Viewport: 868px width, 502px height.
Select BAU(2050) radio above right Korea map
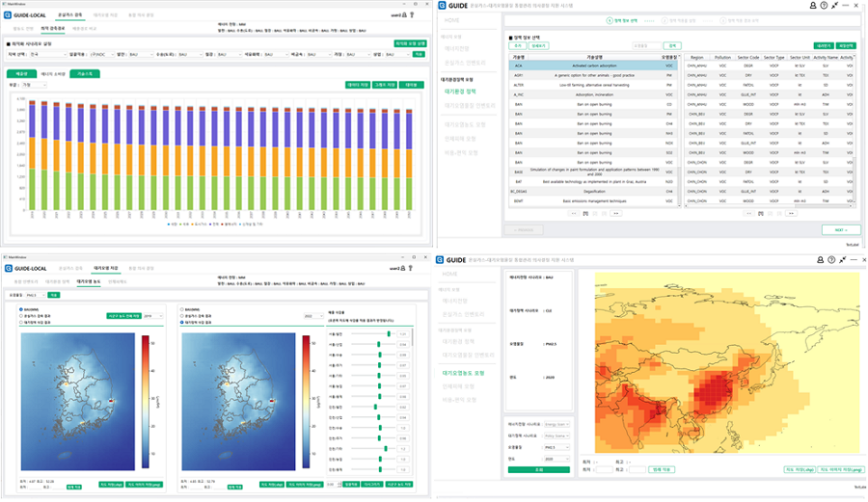(x=185, y=310)
